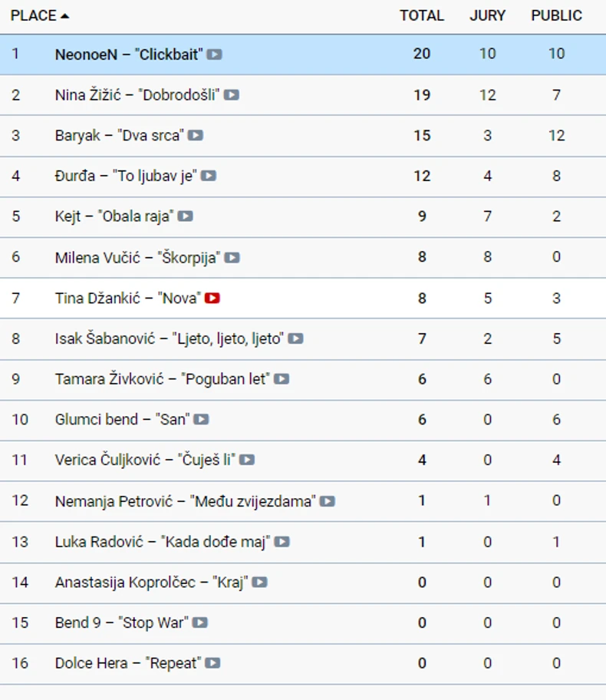Click video icon beside Baryak "Dva srca"
The width and height of the screenshot is (606, 700).
(196, 136)
